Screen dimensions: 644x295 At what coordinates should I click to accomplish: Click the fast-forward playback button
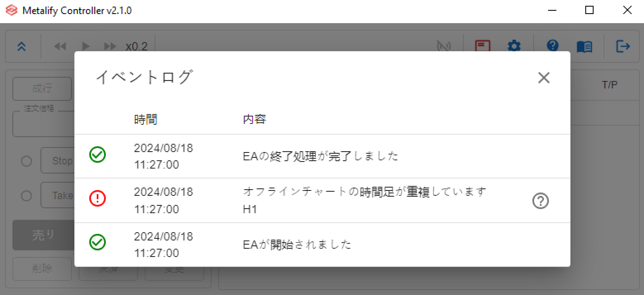[110, 47]
